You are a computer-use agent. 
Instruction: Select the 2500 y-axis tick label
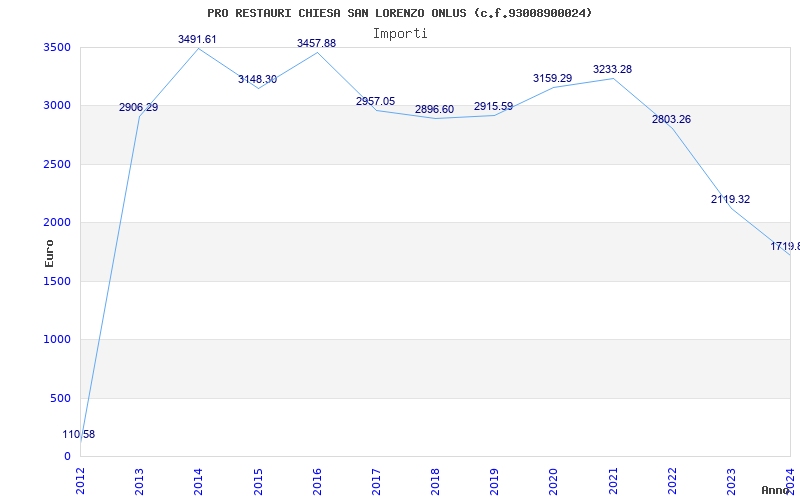[x=58, y=164]
